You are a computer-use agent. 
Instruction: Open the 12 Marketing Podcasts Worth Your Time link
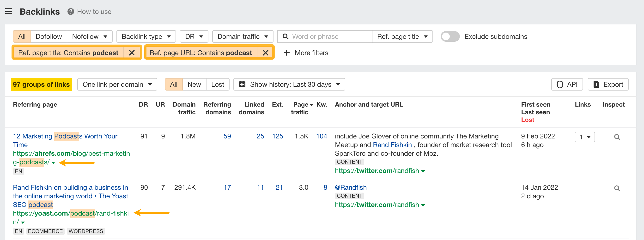[x=65, y=140]
